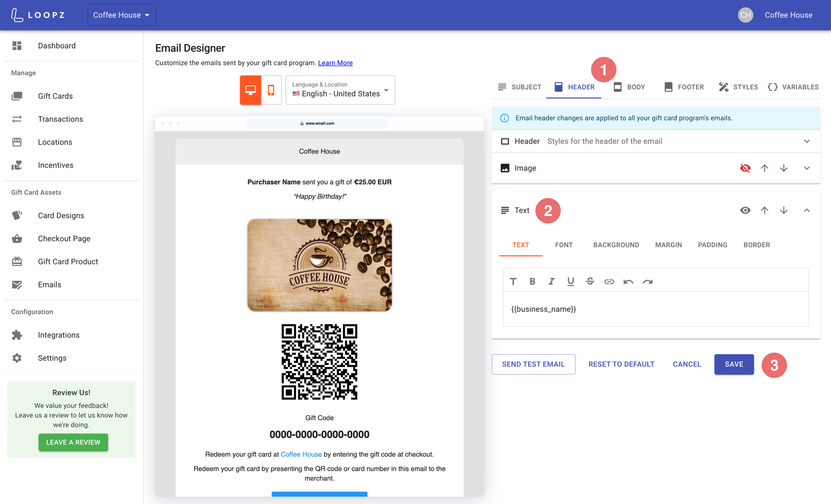831x504 pixels.
Task: Toggle bold formatting in text editor
Action: tap(532, 281)
